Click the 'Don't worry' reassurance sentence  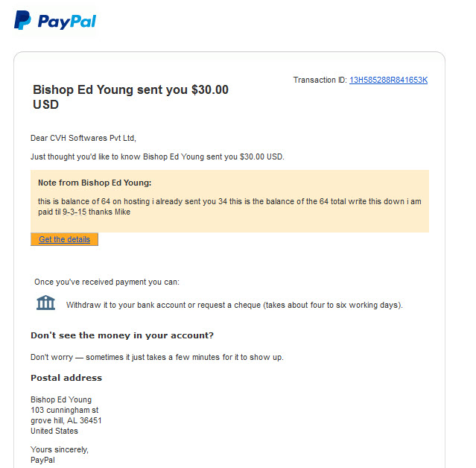(x=157, y=357)
